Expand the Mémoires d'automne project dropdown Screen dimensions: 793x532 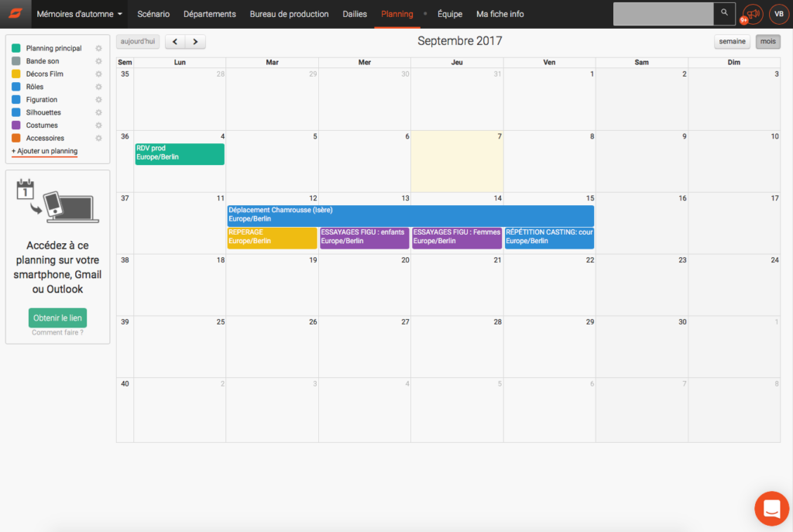[79, 14]
